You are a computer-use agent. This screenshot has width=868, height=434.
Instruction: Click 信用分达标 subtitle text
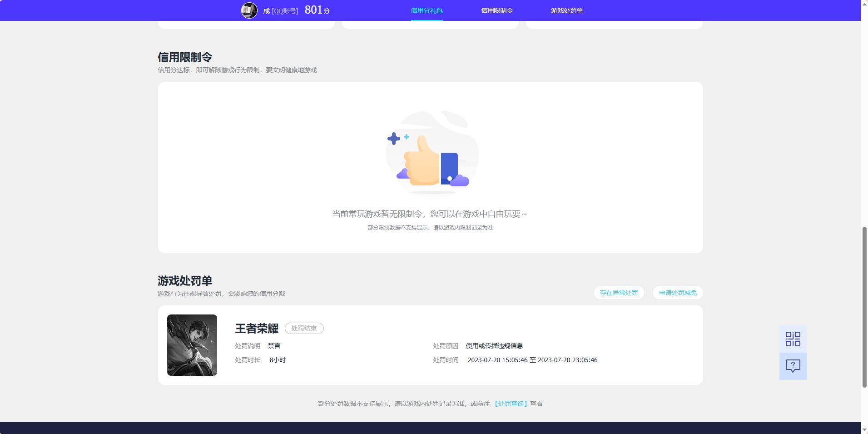pos(237,70)
